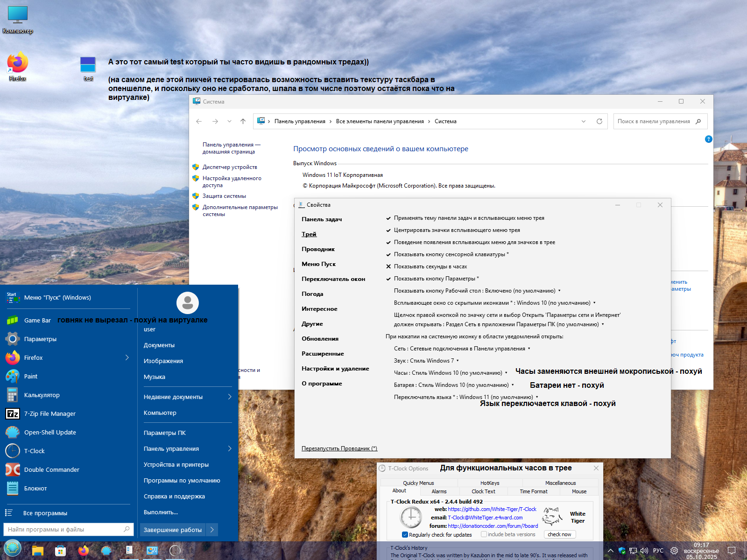Open the Open-Shell Start button orb

coord(13,549)
